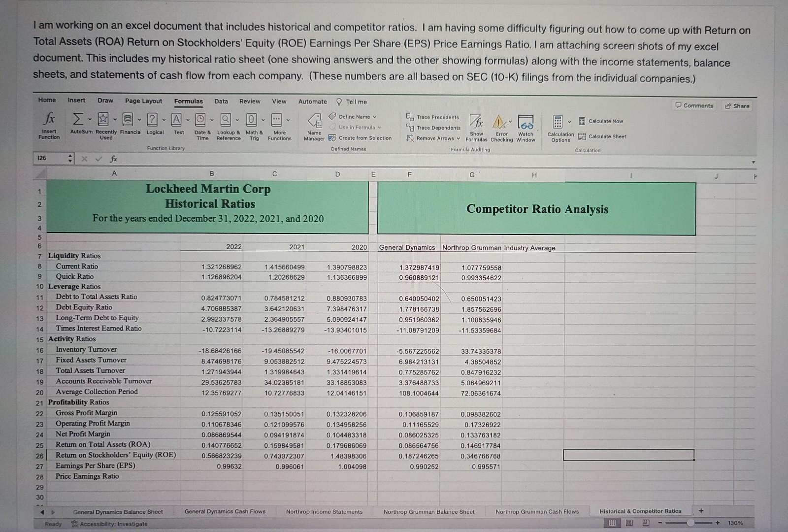Open the Name Manager

click(x=314, y=127)
